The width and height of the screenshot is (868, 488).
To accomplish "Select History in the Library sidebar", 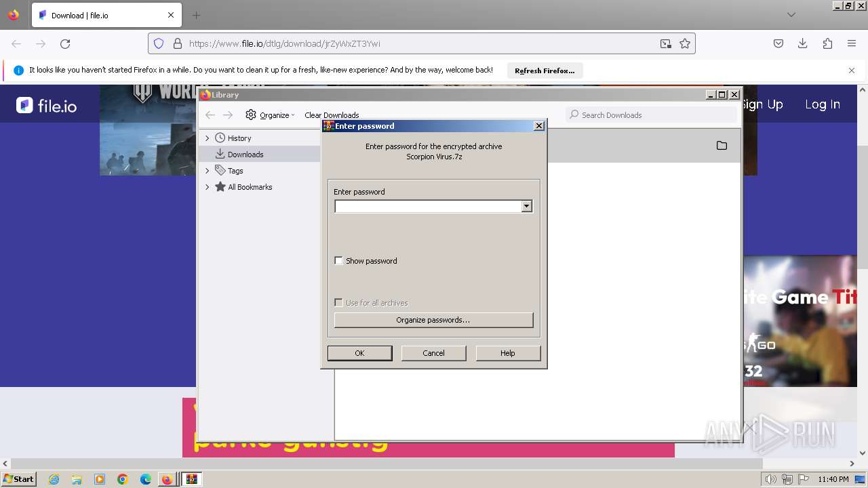I will coord(239,138).
